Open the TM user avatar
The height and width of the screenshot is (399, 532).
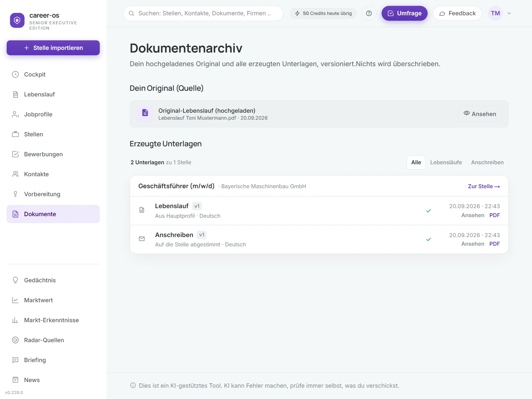click(x=495, y=13)
